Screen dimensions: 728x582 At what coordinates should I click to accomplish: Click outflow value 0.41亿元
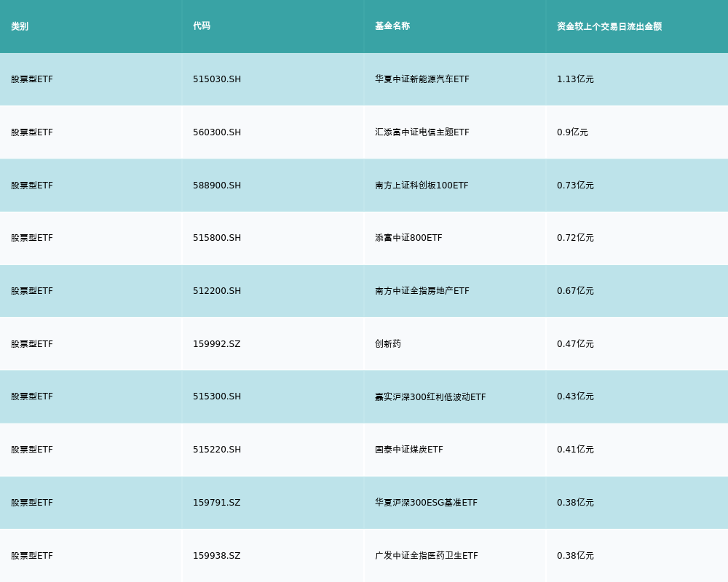[575, 450]
